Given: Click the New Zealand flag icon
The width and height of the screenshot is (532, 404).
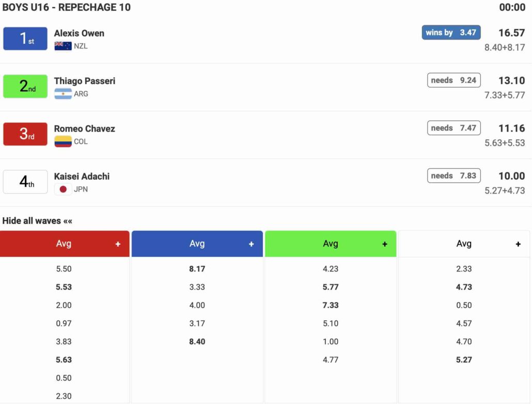Looking at the screenshot, I should [x=63, y=46].
